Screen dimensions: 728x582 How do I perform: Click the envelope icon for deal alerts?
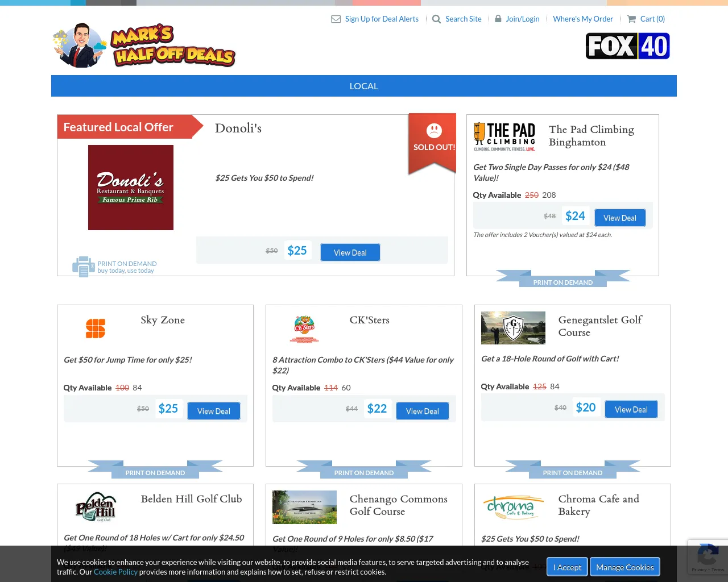click(336, 19)
